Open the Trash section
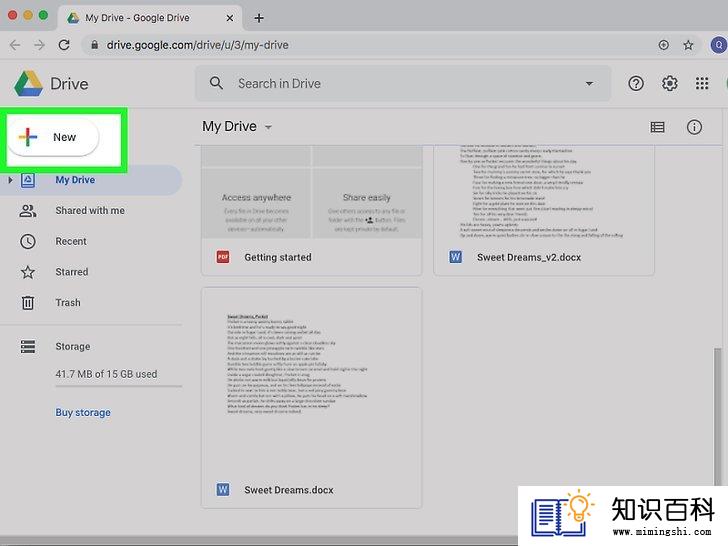Image resolution: width=728 pixels, height=546 pixels. click(x=68, y=303)
